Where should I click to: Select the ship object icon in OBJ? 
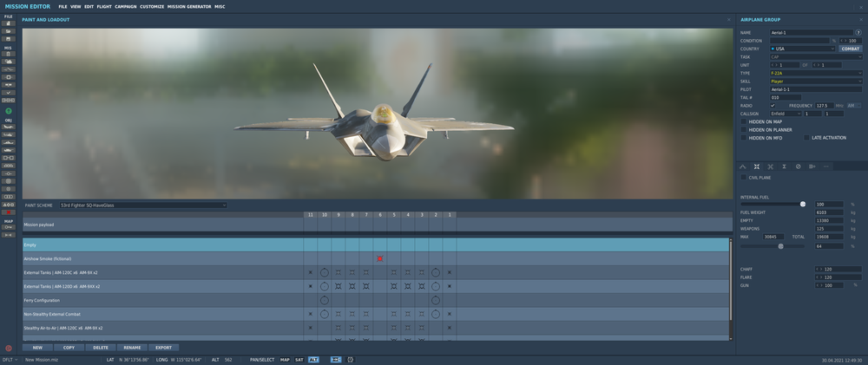point(9,142)
